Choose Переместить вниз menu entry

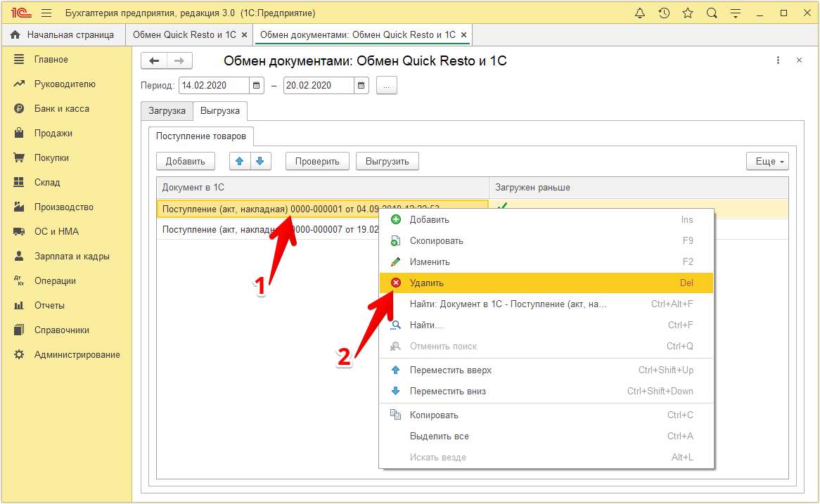[546, 391]
